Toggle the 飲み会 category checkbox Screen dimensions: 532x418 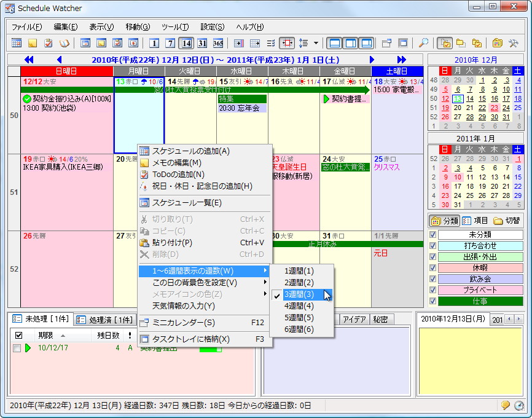432,279
